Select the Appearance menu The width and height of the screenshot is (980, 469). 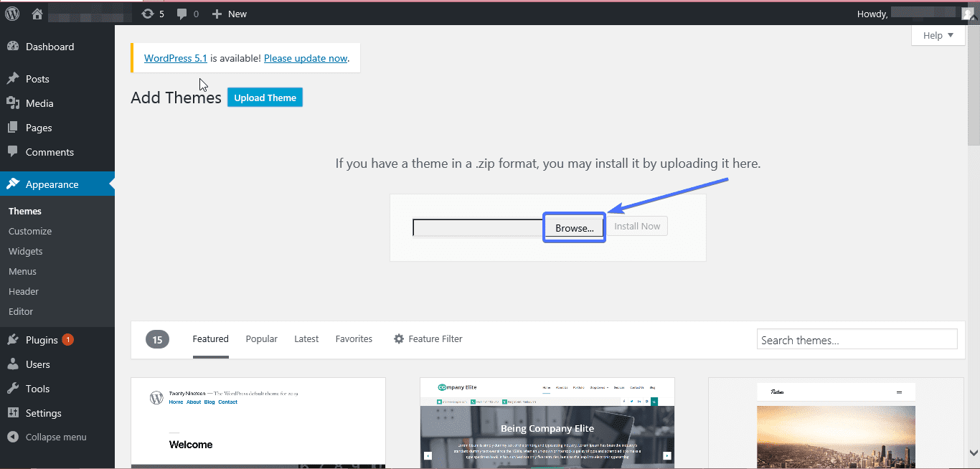[57, 184]
